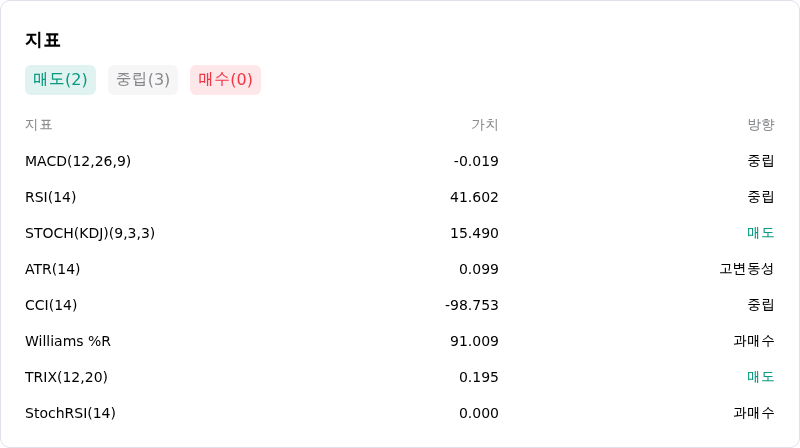This screenshot has width=800, height=448.
Task: Click the green 매도 label for TRIX
Action: pos(761,377)
